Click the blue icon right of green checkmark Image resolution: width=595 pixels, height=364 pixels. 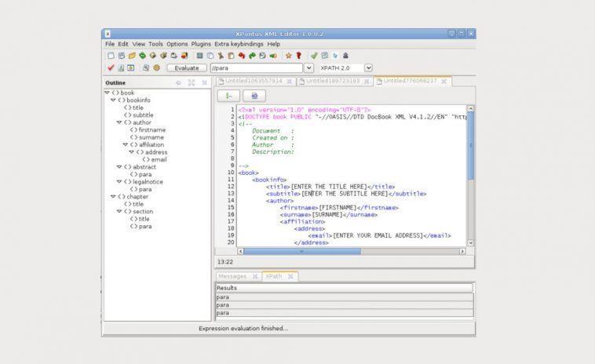pyautogui.click(x=324, y=56)
